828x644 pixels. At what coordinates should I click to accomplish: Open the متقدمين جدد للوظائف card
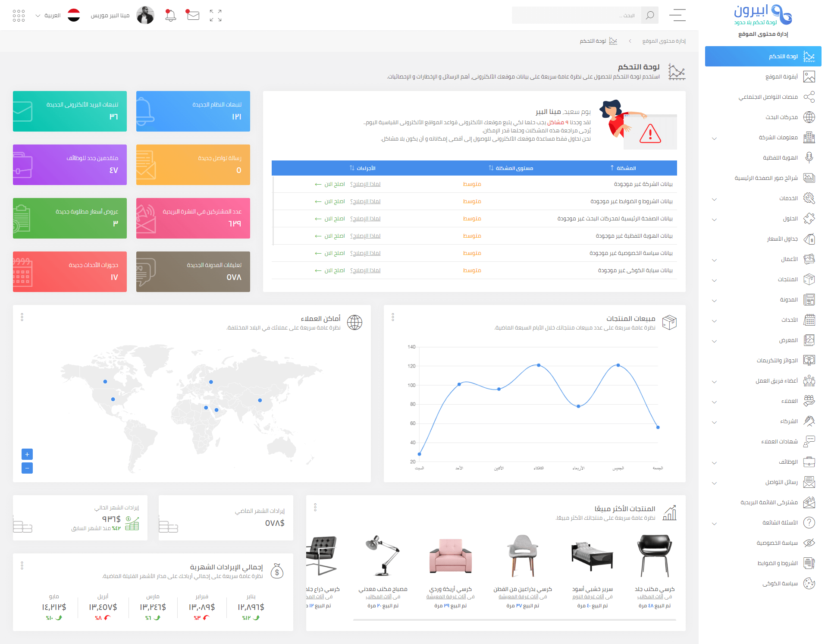70,165
